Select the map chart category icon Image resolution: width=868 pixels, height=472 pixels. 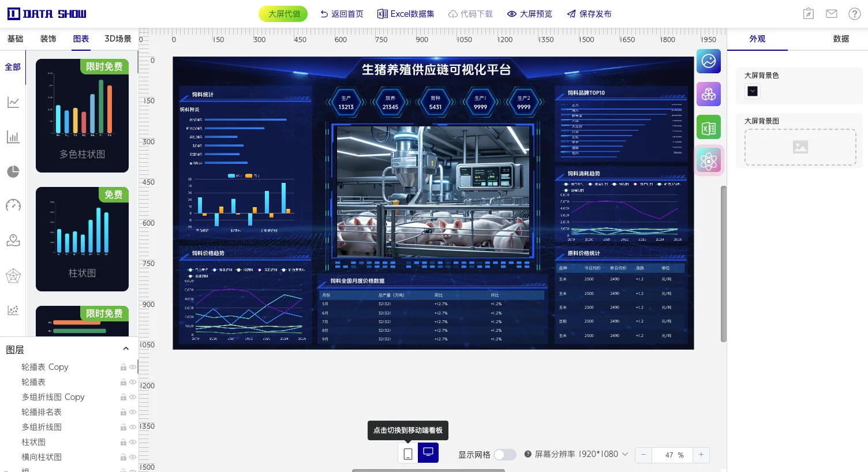click(13, 240)
